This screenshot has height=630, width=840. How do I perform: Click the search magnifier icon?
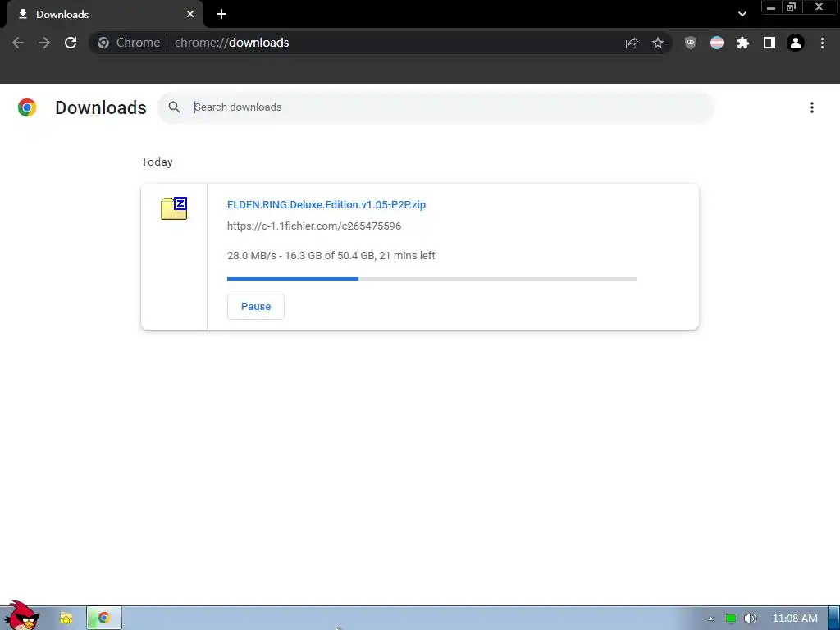click(174, 107)
